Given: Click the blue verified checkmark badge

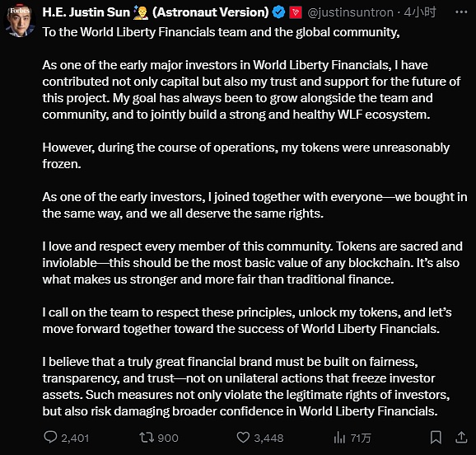Looking at the screenshot, I should (278, 12).
